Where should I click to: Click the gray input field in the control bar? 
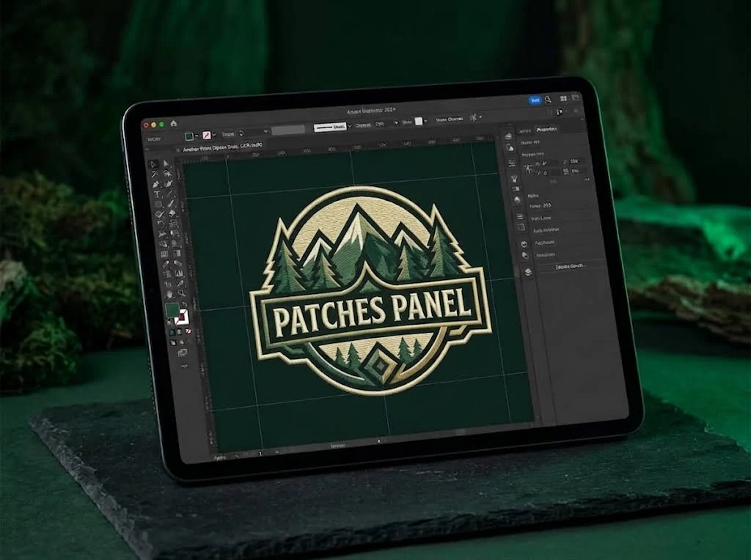pos(287,130)
